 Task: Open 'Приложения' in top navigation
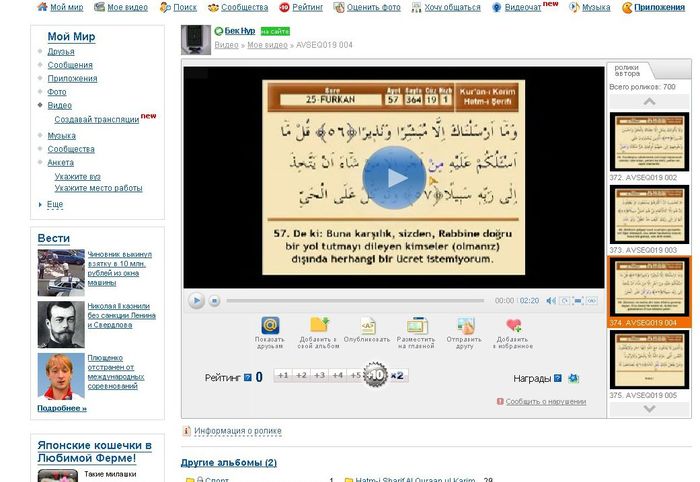[x=659, y=7]
